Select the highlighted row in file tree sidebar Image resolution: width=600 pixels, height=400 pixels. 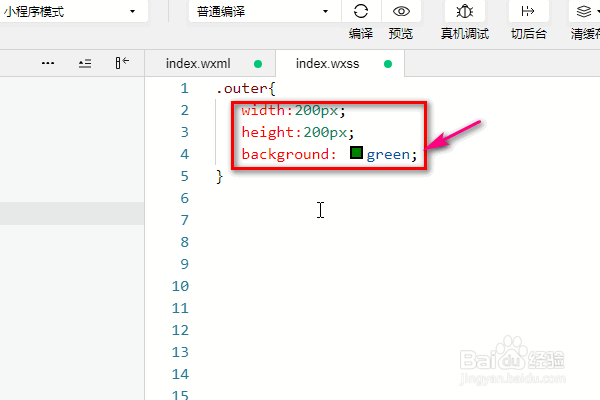[x=72, y=213]
